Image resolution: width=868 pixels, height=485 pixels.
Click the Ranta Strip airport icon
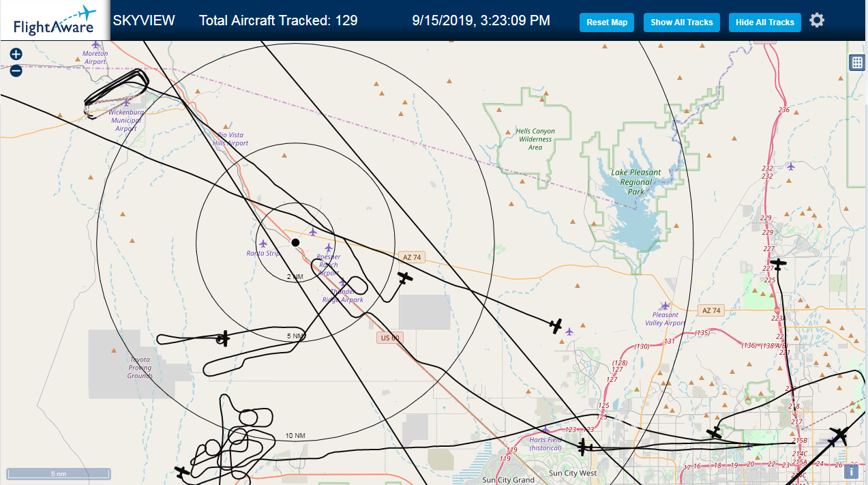click(263, 244)
